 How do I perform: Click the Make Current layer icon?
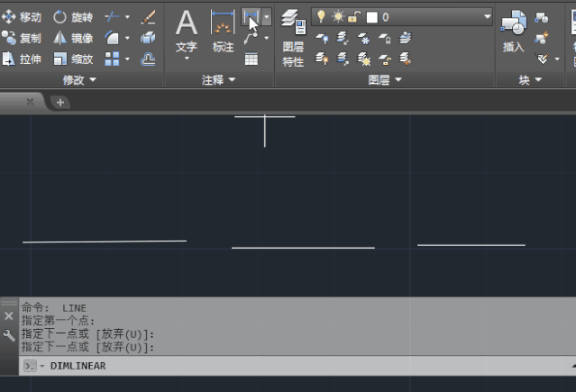[x=406, y=38]
